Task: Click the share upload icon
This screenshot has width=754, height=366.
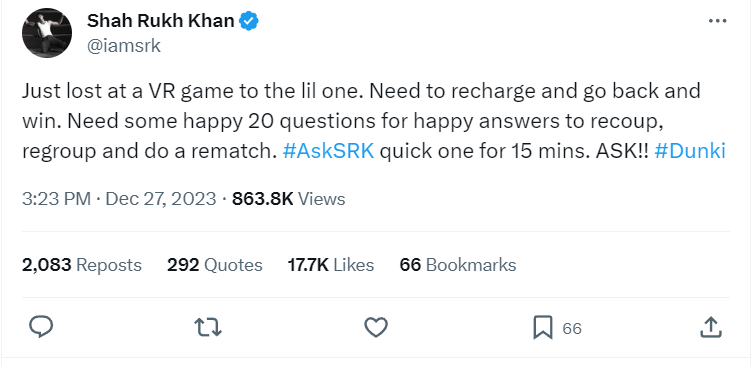Action: click(710, 328)
